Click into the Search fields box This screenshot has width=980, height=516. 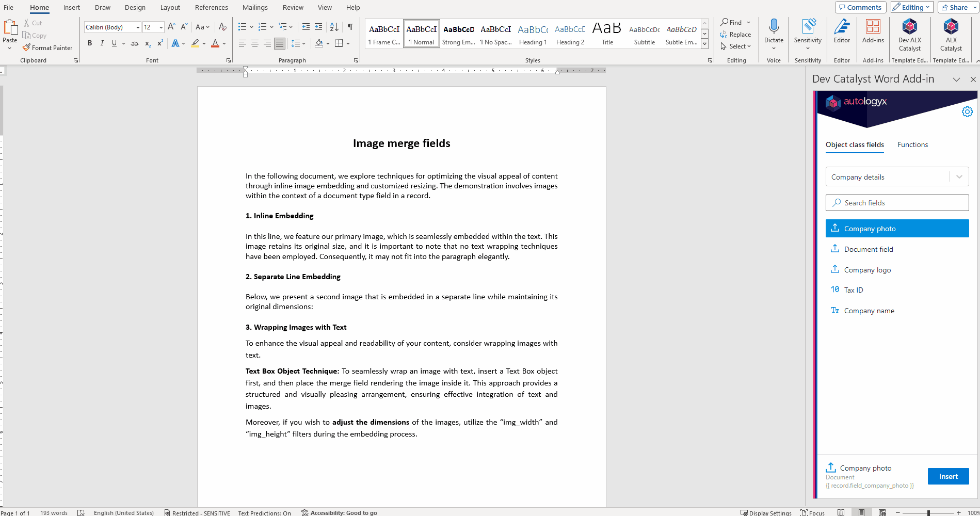(897, 203)
